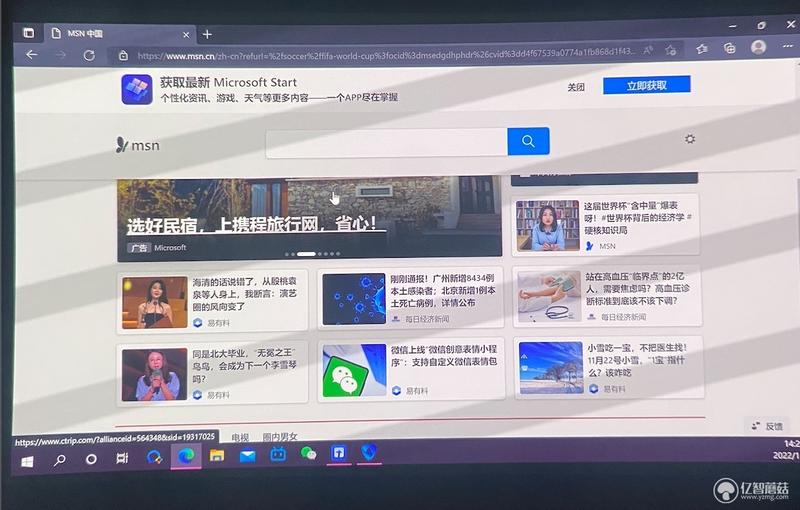Select the active carousel indicator bar

(x=306, y=253)
